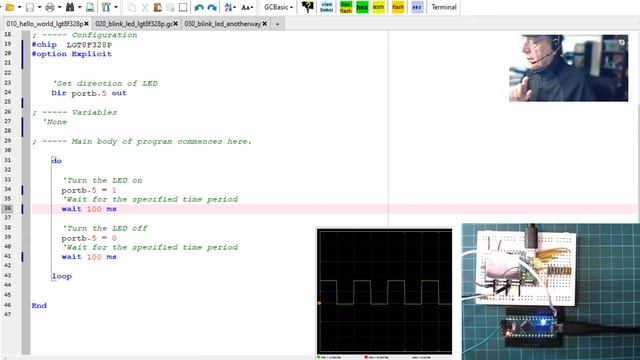640x360 pixels.
Task: Click the select-all square icon
Action: pyautogui.click(x=183, y=7)
